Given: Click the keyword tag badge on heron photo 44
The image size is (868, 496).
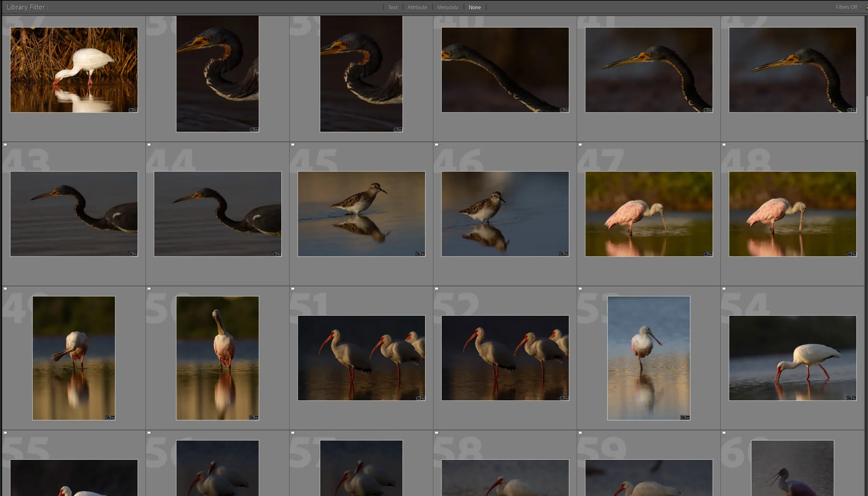Looking at the screenshot, I should tap(274, 254).
